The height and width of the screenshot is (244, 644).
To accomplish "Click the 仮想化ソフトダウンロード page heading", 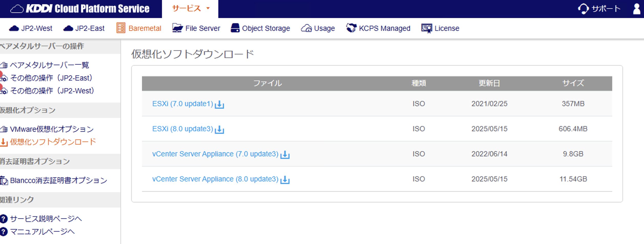I will (x=193, y=54).
